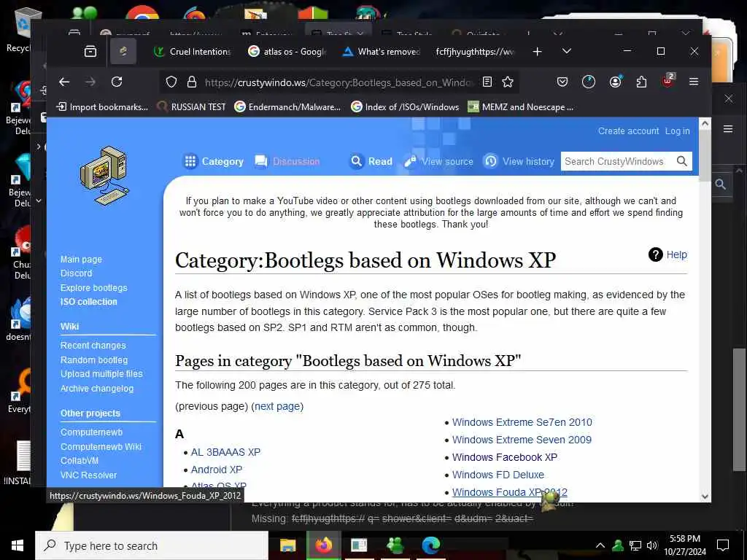Open Upload multiple files link
The image size is (747, 560).
pos(101,374)
